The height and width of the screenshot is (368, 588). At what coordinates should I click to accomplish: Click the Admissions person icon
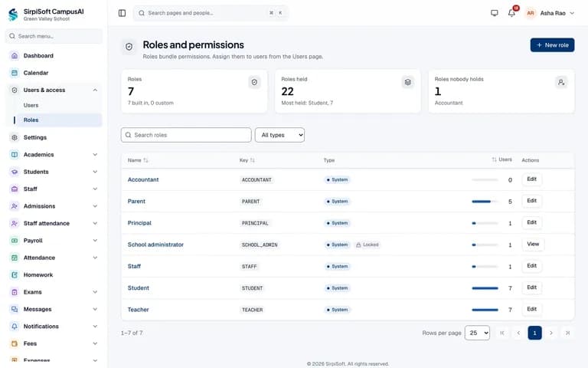click(x=15, y=206)
